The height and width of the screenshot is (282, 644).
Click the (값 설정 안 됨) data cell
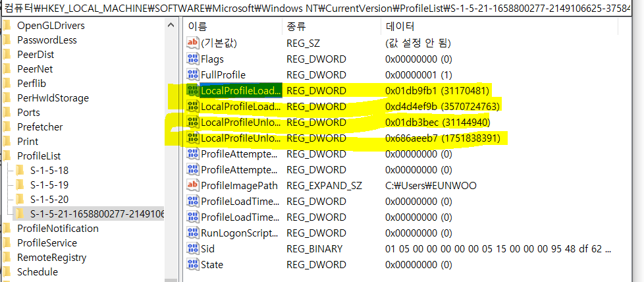417,43
